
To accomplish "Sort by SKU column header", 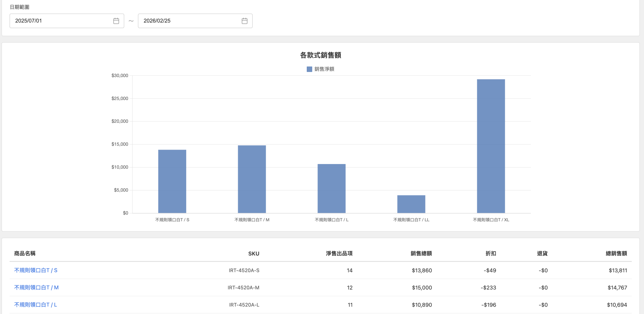I will 254,254.
